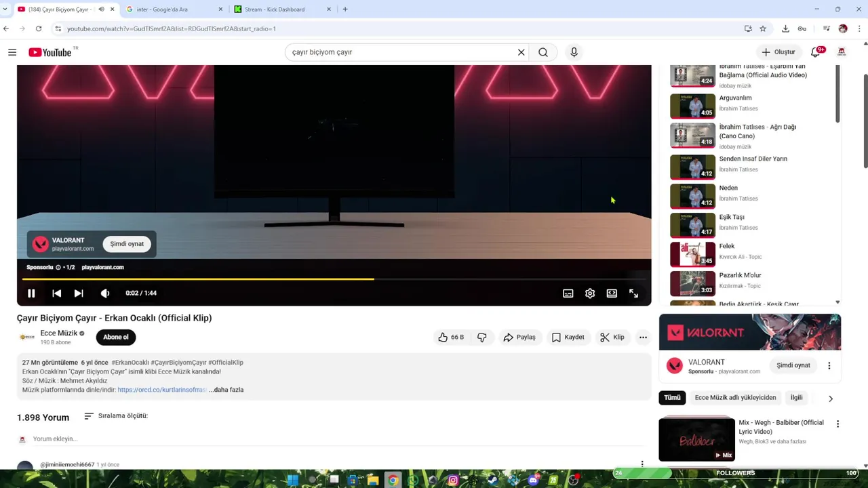Mute the video player volume

[x=105, y=293]
